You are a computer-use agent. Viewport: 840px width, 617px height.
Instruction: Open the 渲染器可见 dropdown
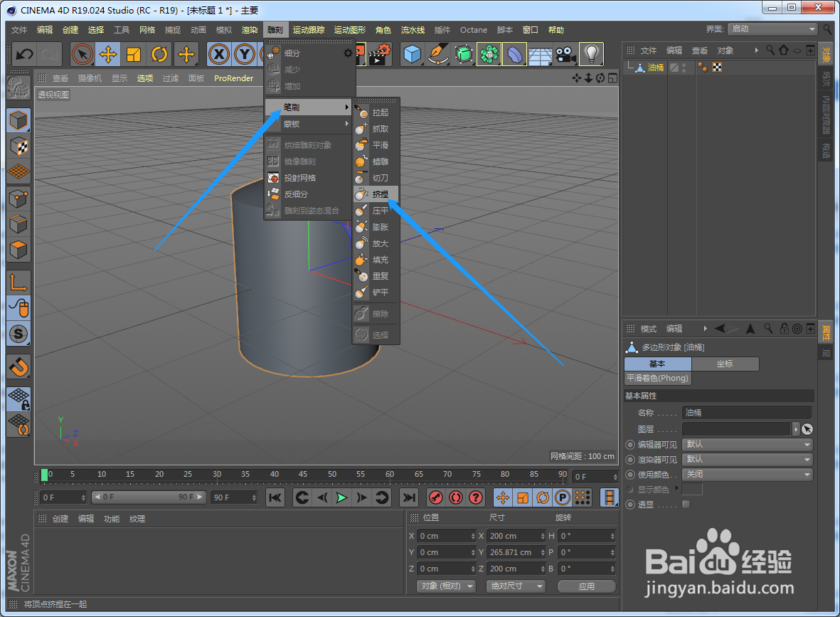[x=748, y=460]
